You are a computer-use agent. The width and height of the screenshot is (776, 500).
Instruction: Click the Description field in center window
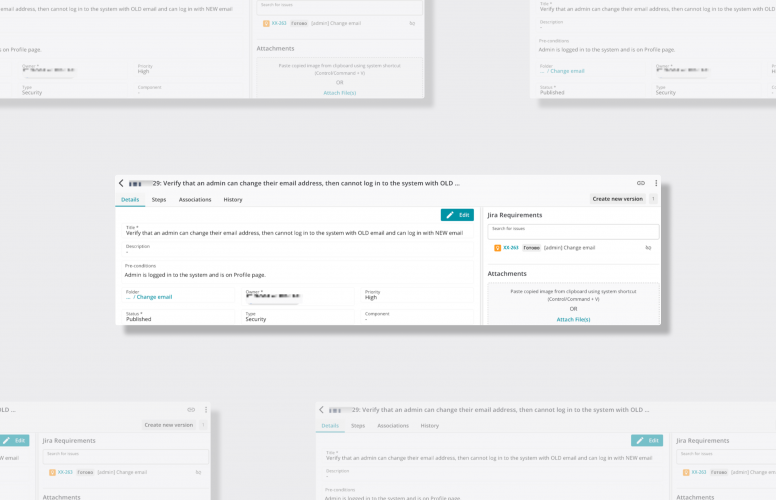click(x=297, y=249)
